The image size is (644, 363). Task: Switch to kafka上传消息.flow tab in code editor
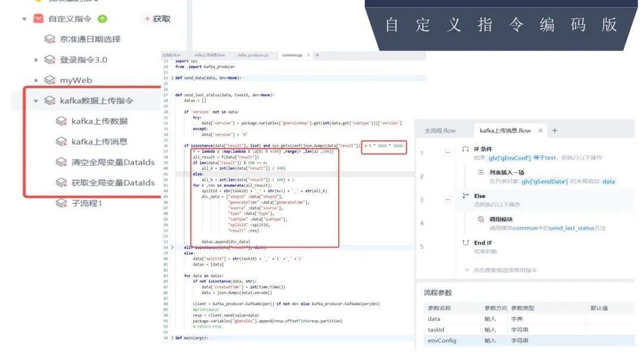(209, 55)
